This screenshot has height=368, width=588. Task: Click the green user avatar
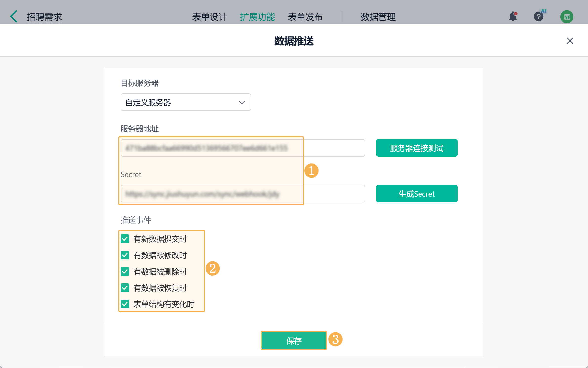567,17
